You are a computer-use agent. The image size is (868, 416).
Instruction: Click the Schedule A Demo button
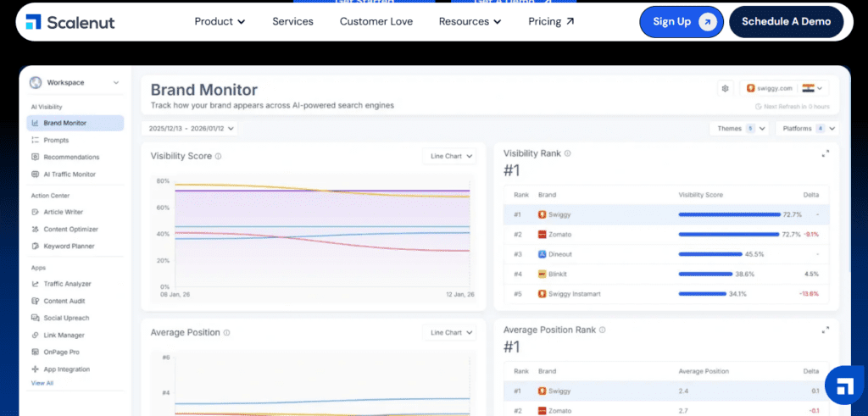click(786, 22)
